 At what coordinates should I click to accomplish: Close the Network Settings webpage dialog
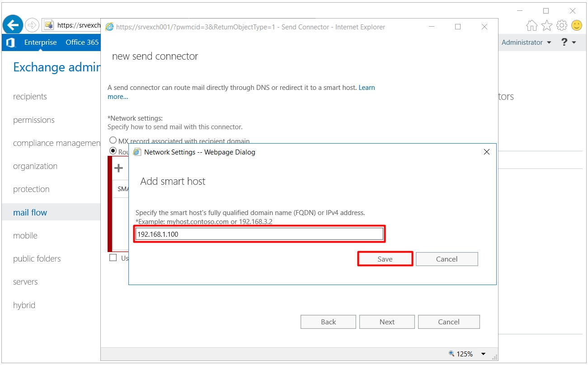tap(487, 152)
